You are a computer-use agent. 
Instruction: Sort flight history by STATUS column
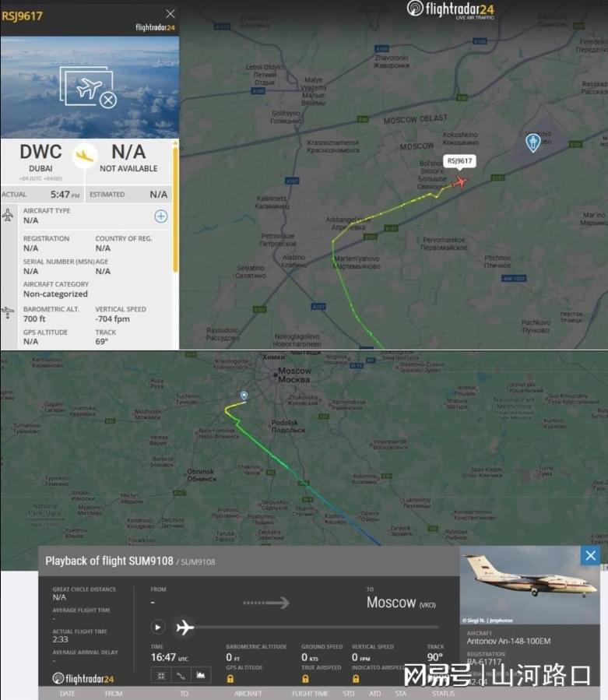(443, 693)
